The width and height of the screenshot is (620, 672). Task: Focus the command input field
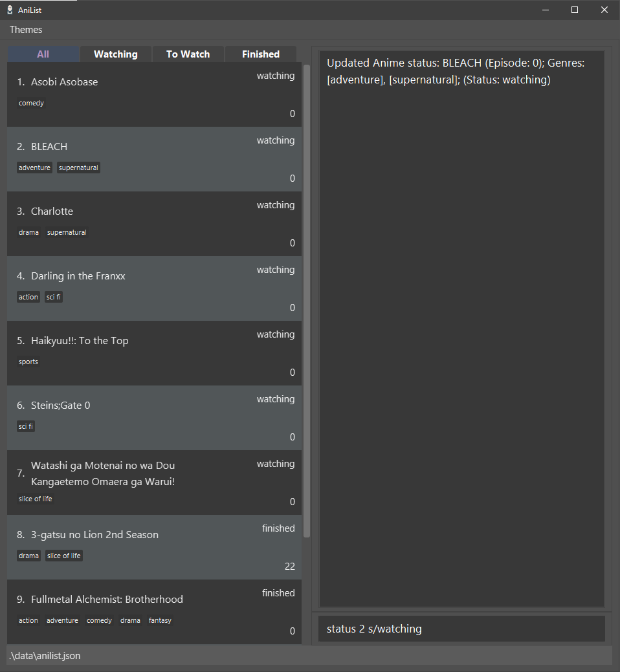[x=461, y=629]
